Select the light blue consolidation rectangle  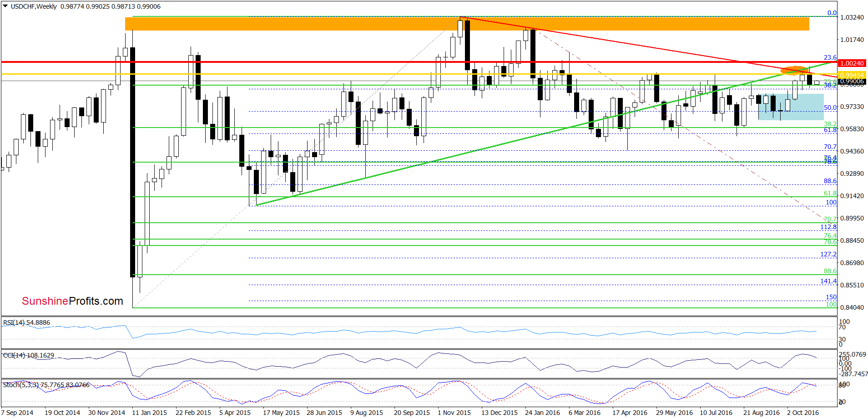click(x=791, y=107)
